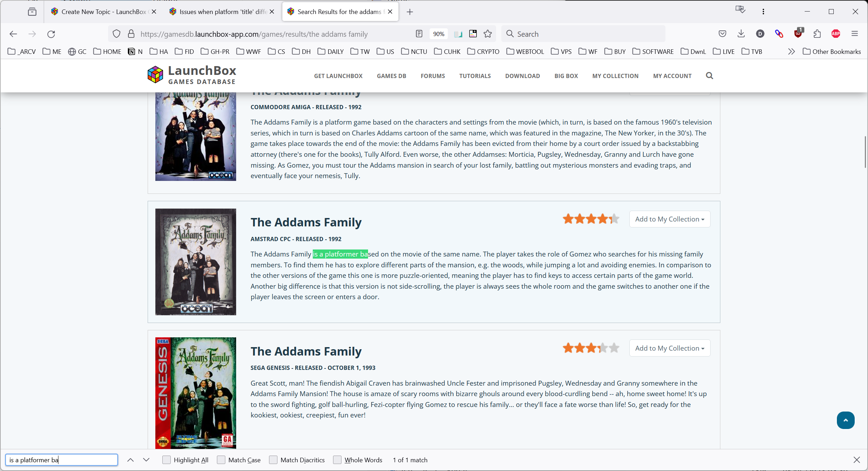Click the address bar URL

pos(254,34)
